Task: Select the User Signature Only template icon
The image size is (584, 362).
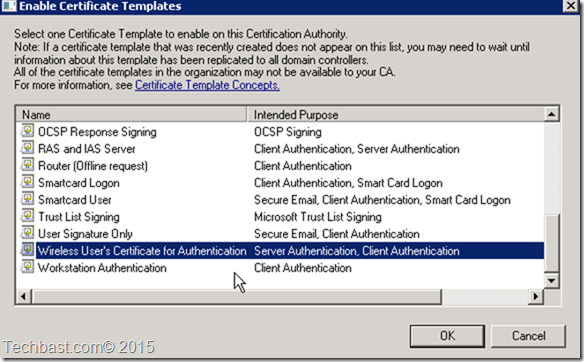Action: point(28,233)
